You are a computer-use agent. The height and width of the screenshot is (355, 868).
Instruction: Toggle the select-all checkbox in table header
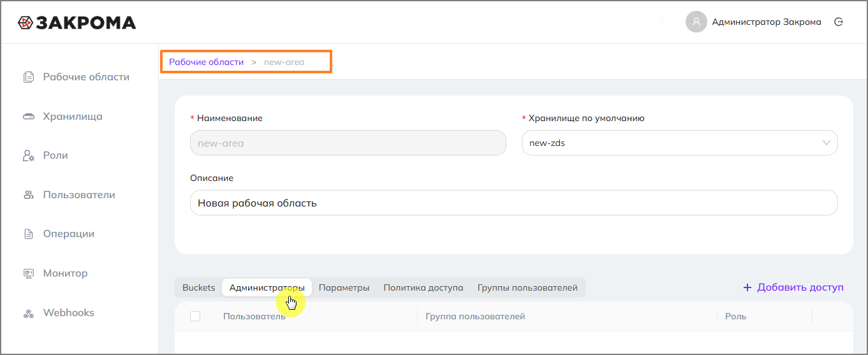pyautogui.click(x=195, y=316)
